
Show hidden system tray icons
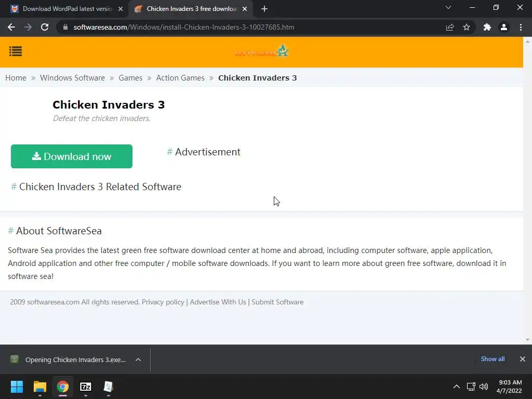(x=457, y=387)
